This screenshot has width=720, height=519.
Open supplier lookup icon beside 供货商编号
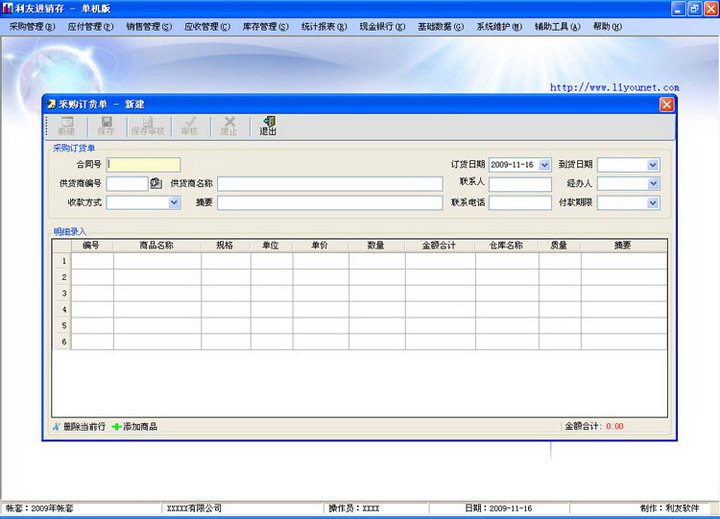(x=156, y=183)
